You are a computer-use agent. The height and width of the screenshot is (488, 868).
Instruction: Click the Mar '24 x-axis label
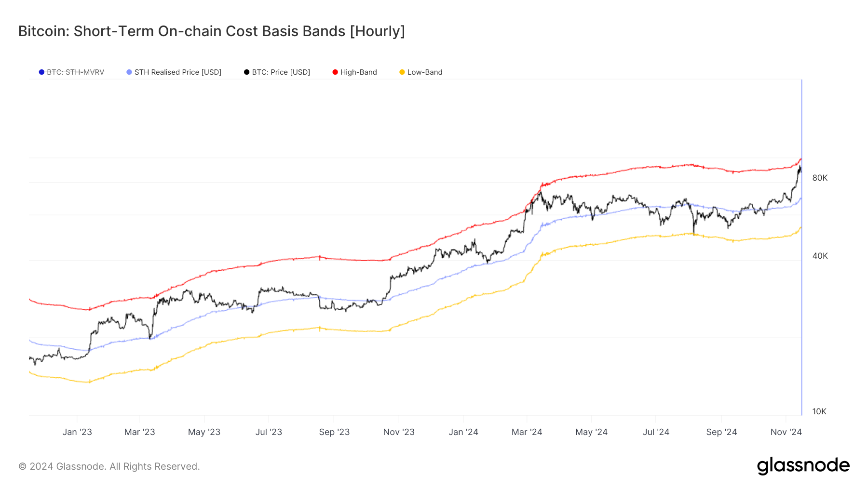(527, 432)
